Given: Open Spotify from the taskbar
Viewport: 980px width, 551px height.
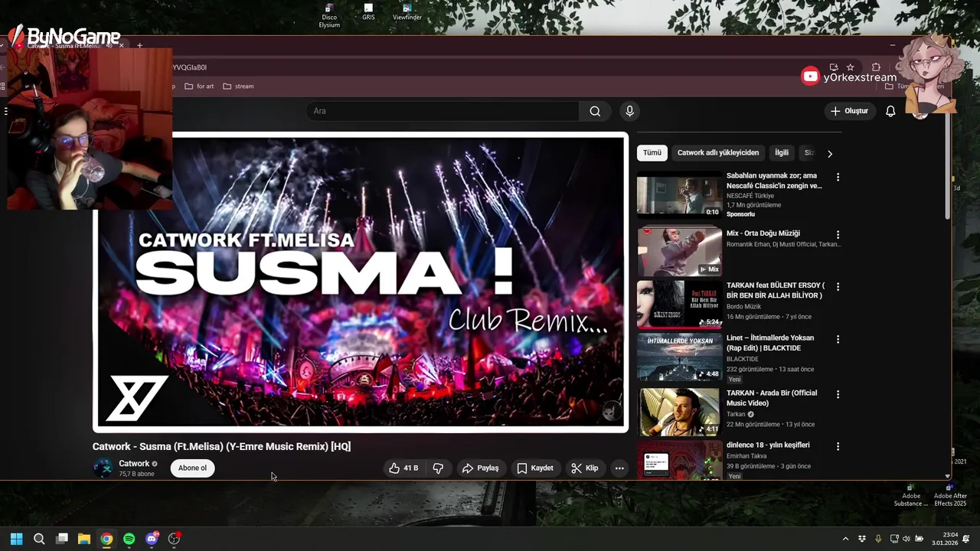Looking at the screenshot, I should click(x=129, y=539).
